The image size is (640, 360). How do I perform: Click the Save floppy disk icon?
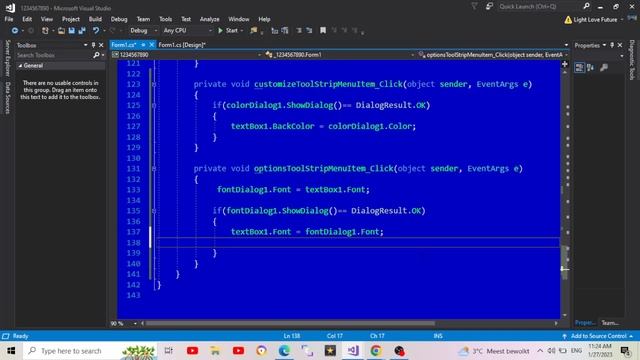click(x=71, y=31)
